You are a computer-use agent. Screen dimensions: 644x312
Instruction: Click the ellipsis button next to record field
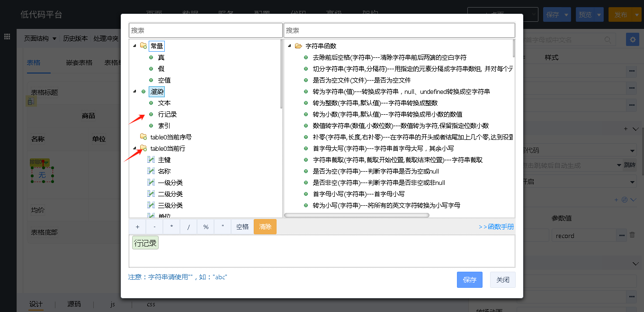pyautogui.click(x=621, y=235)
